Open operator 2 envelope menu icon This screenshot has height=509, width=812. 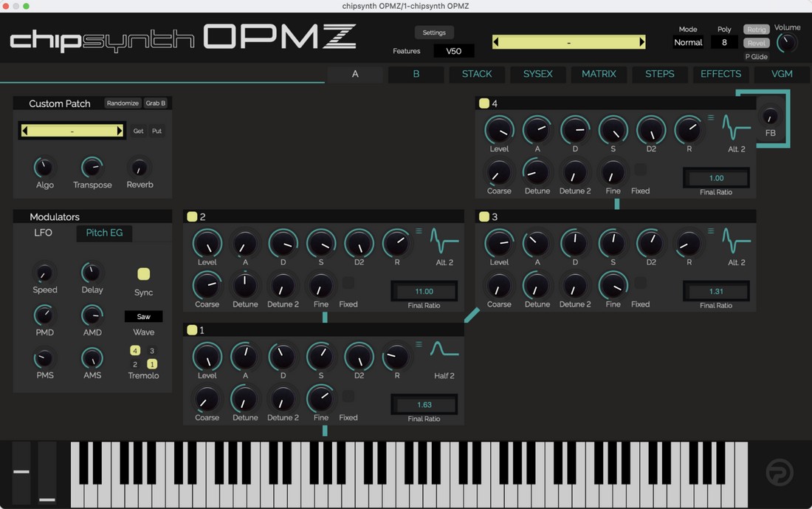[x=419, y=231]
